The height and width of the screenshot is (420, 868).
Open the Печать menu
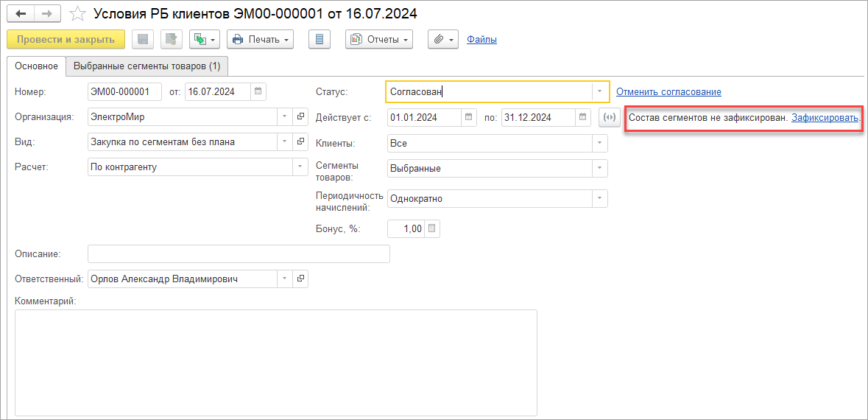click(260, 39)
